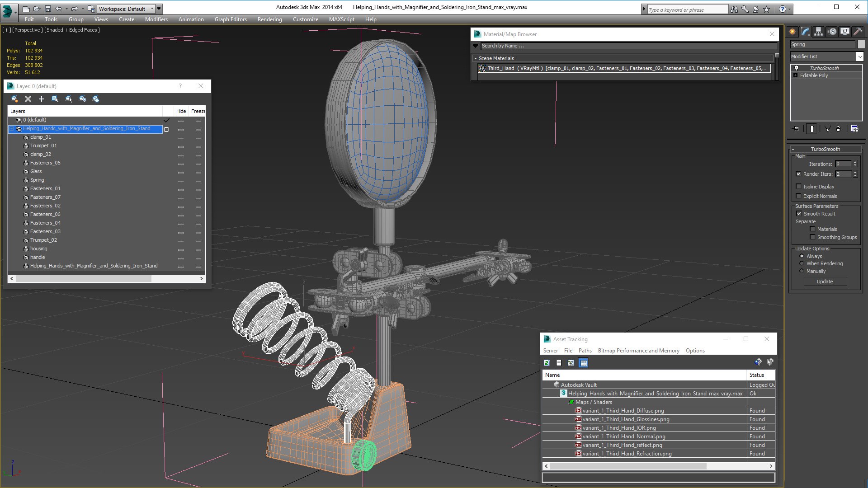The image size is (868, 488).
Task: Click the Spring object color swatch
Action: pyautogui.click(x=861, y=44)
